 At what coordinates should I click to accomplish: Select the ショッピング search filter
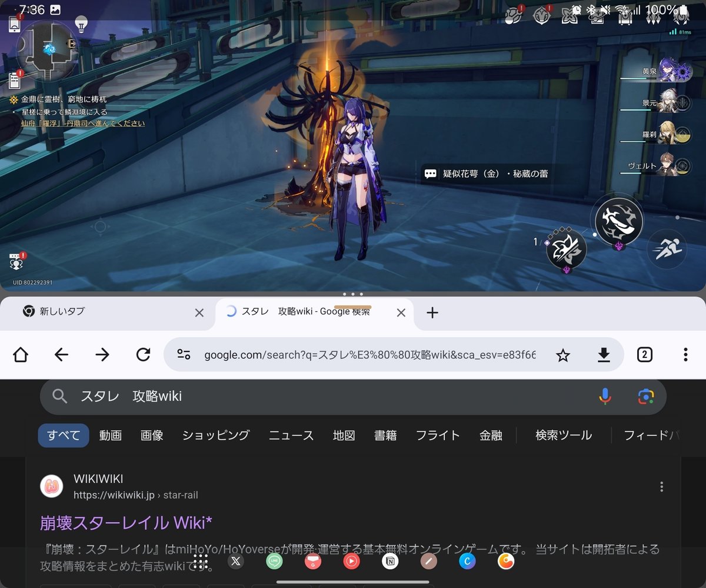click(216, 436)
